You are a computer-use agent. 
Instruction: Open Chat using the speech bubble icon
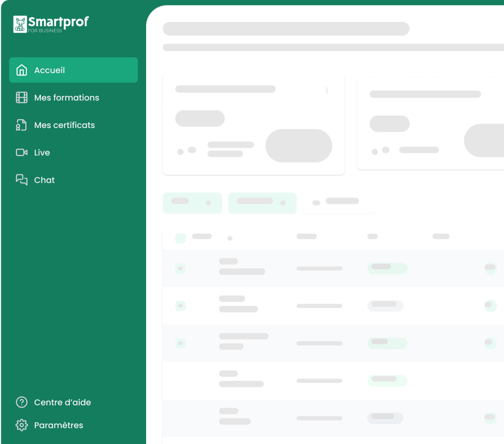[22, 180]
